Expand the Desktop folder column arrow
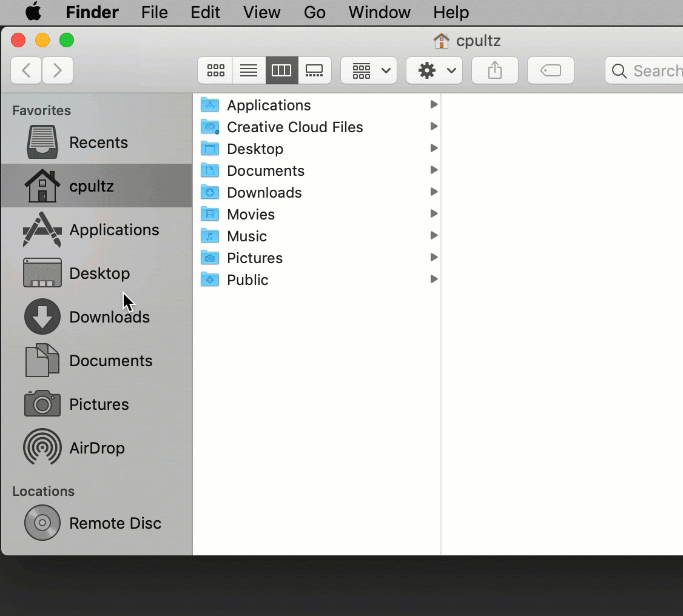 click(x=434, y=148)
